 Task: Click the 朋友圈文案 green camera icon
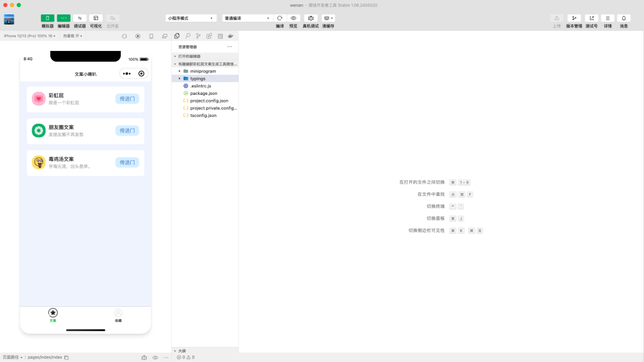38,131
